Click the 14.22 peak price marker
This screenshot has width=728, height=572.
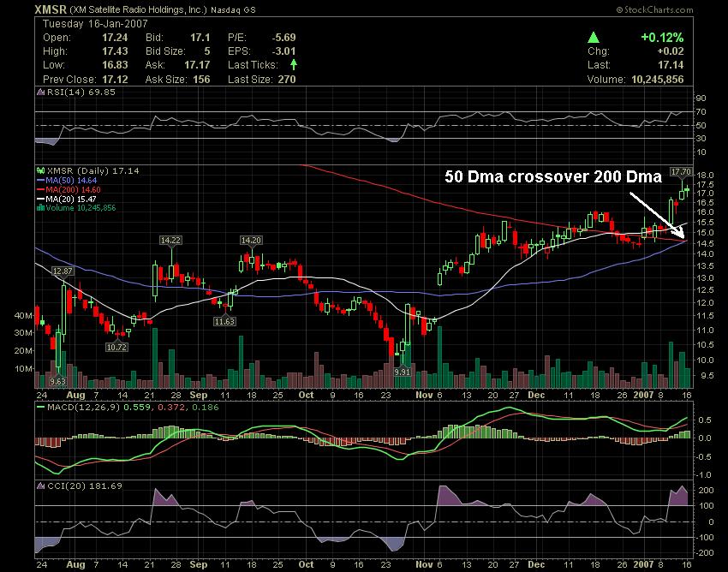[x=170, y=240]
